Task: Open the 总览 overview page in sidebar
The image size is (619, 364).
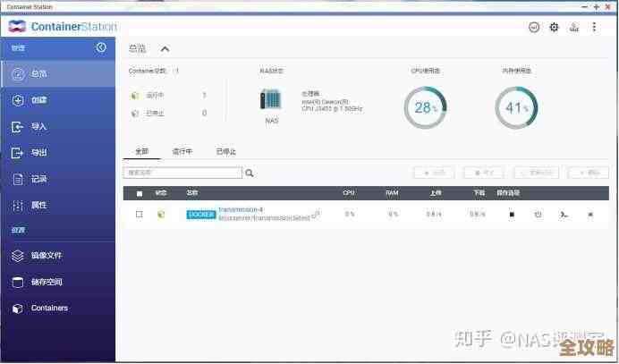Action: click(58, 74)
